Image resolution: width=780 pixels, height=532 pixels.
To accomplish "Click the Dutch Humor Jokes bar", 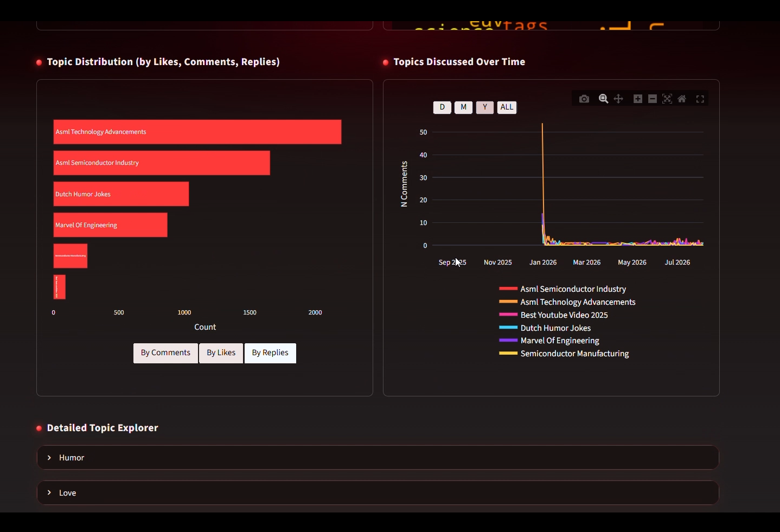I will [x=121, y=194].
